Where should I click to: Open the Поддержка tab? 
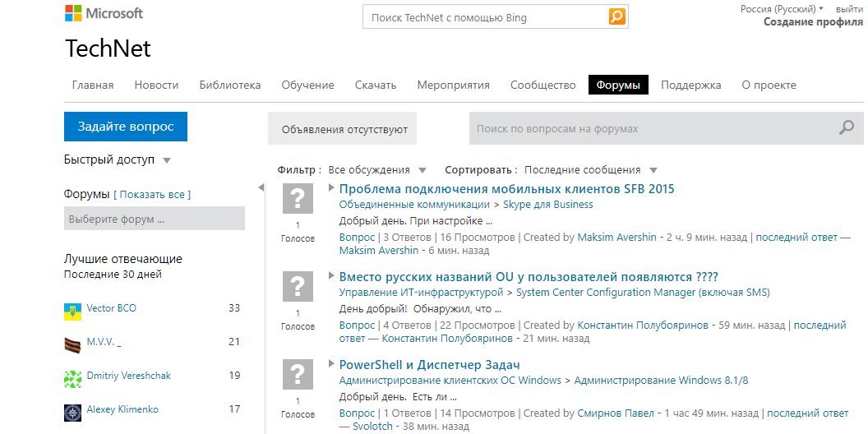pyautogui.click(x=690, y=85)
